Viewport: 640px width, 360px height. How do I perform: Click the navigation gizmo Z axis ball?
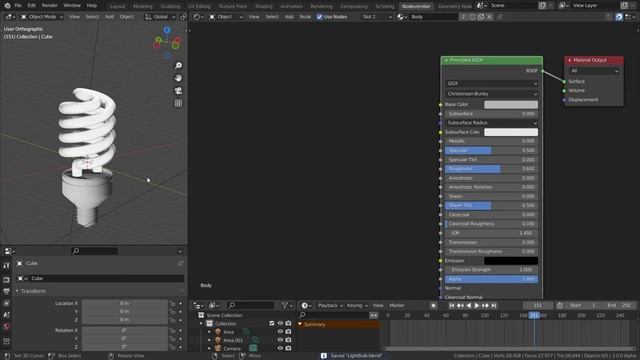[167, 30]
